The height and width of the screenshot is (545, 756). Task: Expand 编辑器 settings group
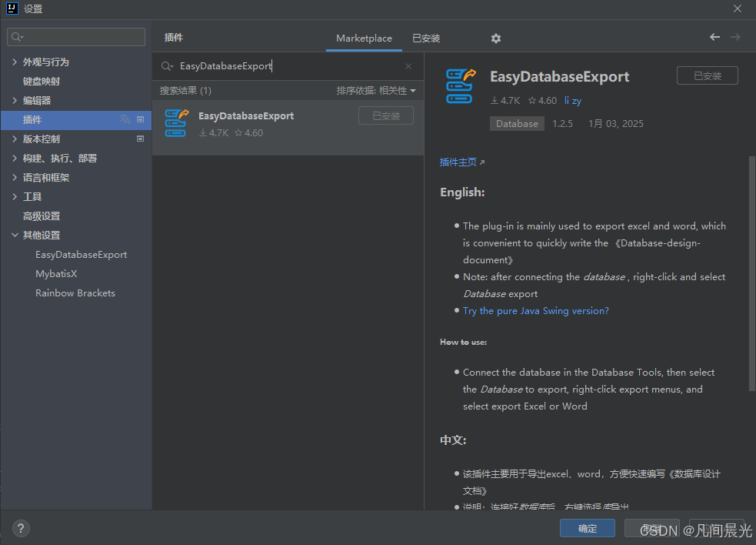click(15, 100)
